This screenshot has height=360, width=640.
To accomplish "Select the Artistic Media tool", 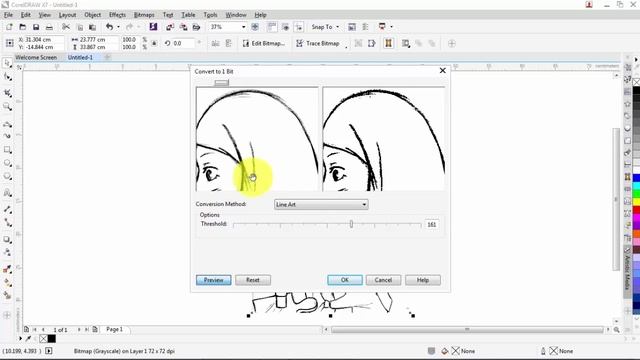I will pyautogui.click(x=7, y=136).
